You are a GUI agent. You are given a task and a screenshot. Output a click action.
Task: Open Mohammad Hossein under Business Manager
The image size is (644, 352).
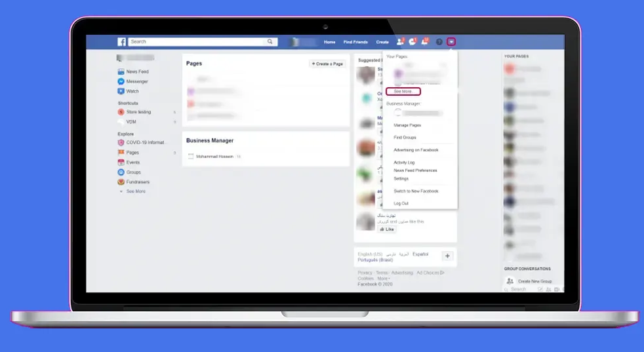[214, 157]
